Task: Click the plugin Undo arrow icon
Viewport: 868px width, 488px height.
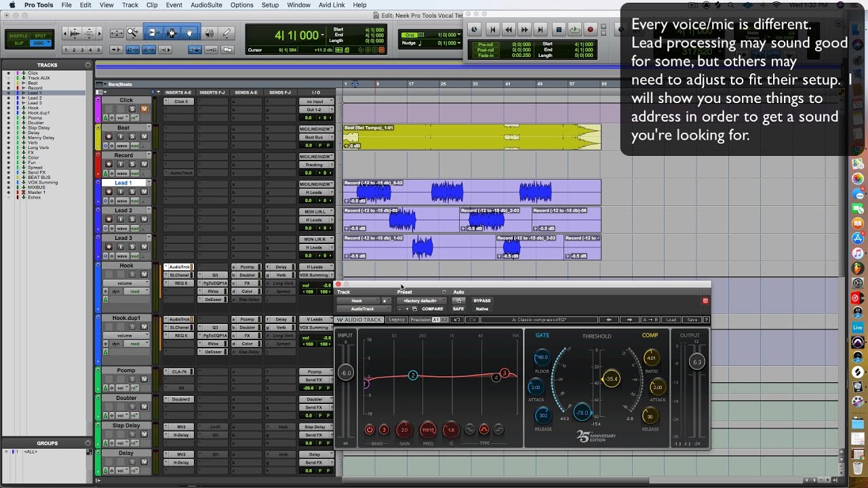Action: [x=457, y=320]
